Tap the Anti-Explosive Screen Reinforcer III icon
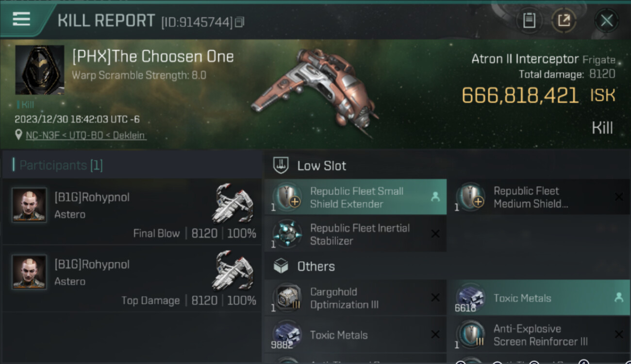 coord(470,335)
